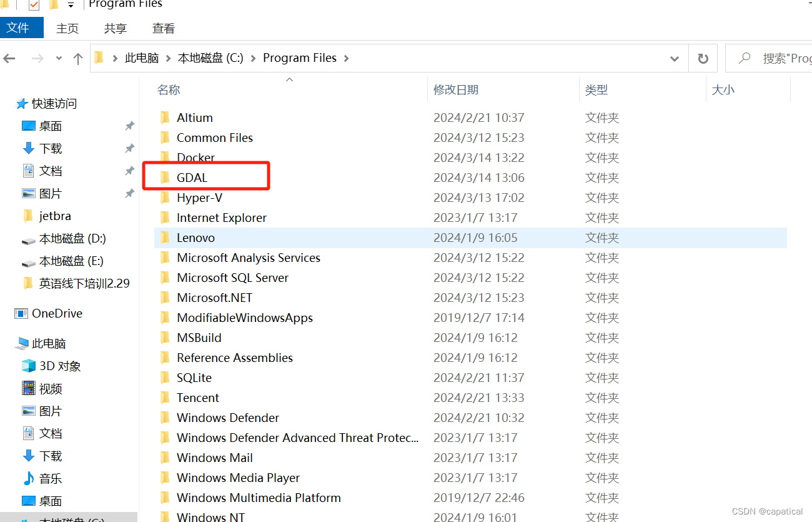The width and height of the screenshot is (812, 522).
Task: Open pinned 图片 under 快速访问
Action: (51, 194)
